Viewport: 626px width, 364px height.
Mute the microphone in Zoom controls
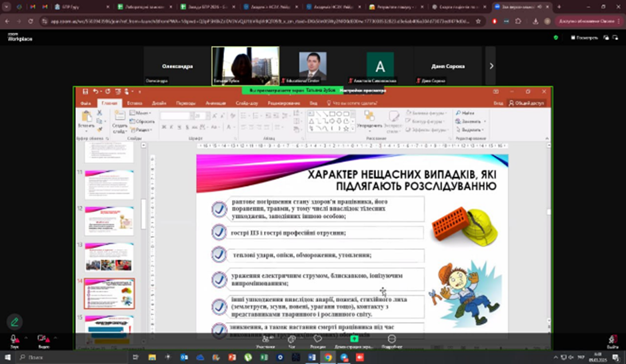[13, 339]
